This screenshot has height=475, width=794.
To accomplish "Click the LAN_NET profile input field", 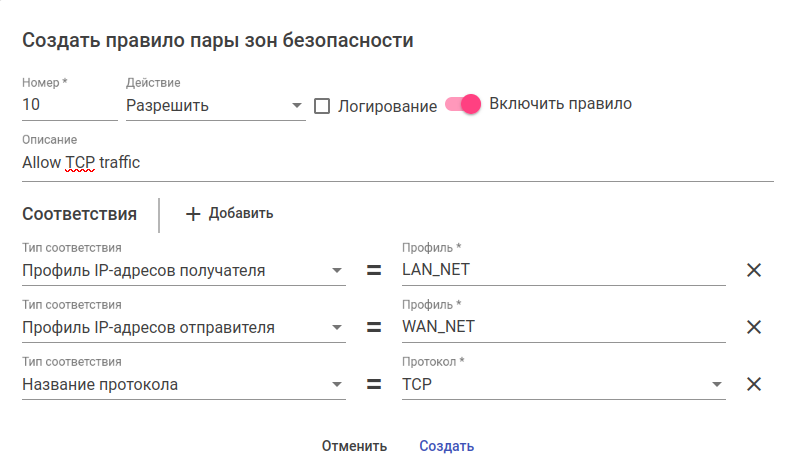I will pos(563,270).
